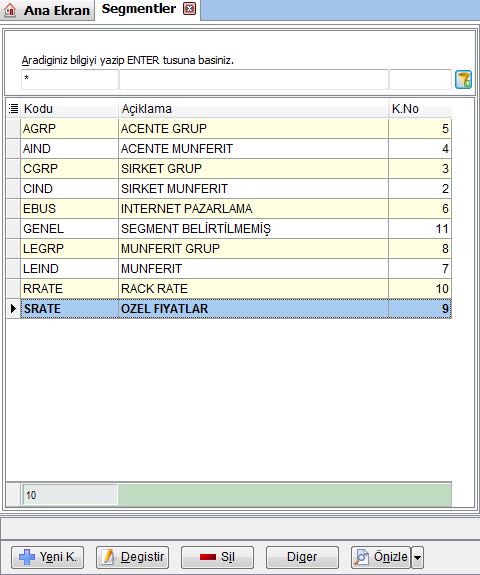This screenshot has height=575, width=480.
Task: Click the Açiklama search input field
Action: [254, 79]
